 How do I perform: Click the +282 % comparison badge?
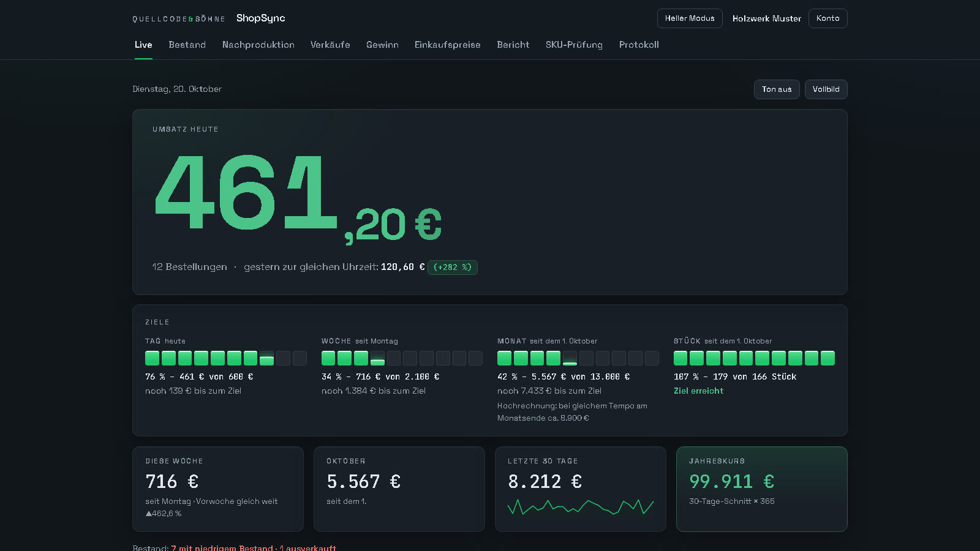[x=453, y=267]
